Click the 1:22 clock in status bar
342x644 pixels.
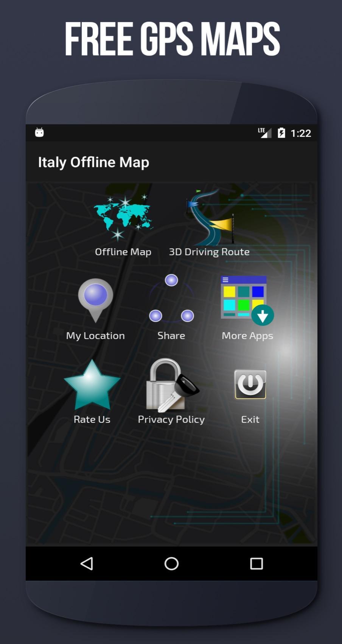click(x=301, y=133)
